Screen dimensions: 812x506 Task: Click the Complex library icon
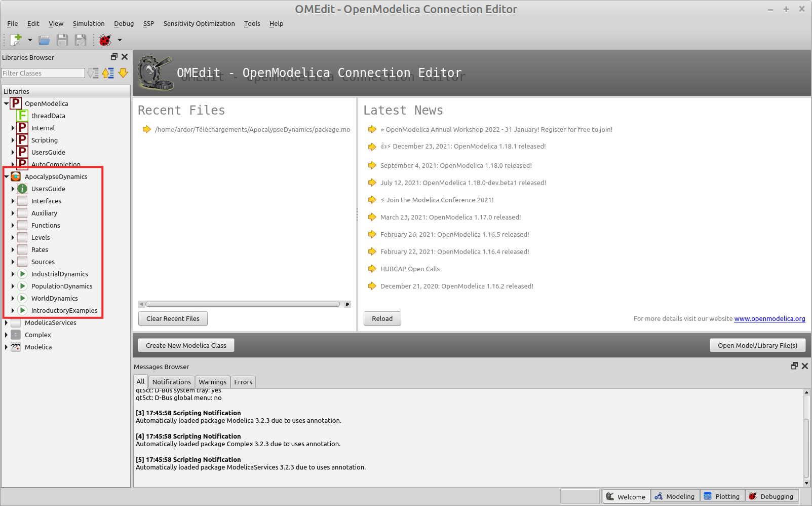16,335
